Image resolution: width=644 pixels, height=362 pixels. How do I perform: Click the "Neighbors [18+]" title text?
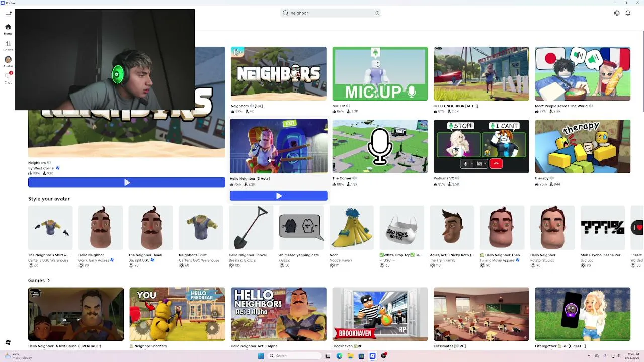247,106
